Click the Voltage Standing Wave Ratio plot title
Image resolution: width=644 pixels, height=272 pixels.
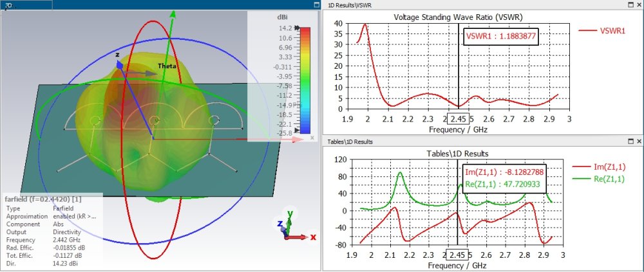coord(458,17)
